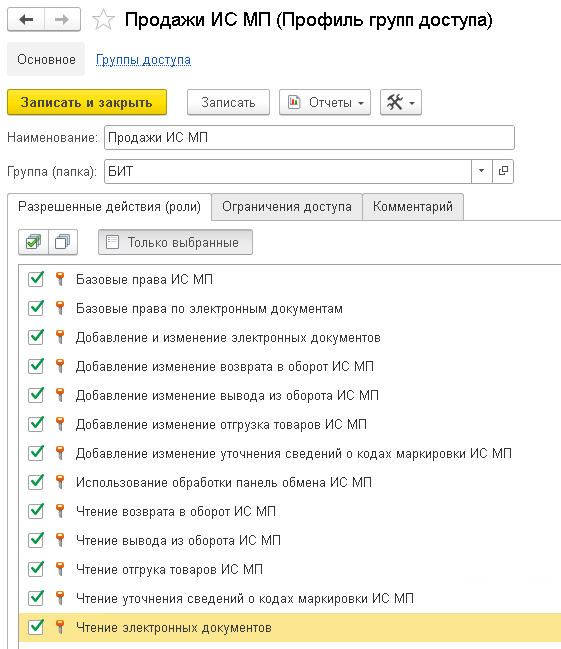Click the Записать button
Screen dimensions: 561x649
click(x=228, y=102)
